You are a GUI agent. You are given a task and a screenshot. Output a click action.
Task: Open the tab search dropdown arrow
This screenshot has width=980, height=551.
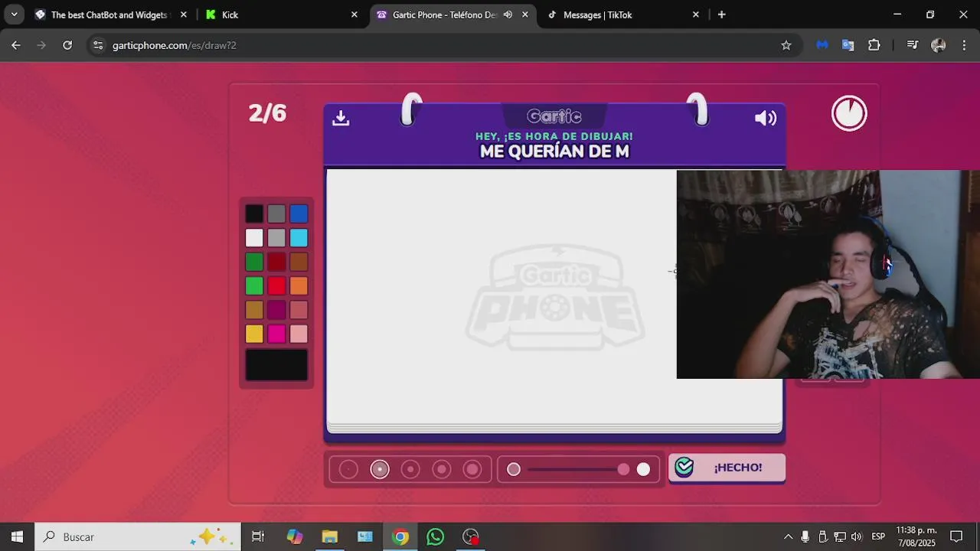[14, 15]
